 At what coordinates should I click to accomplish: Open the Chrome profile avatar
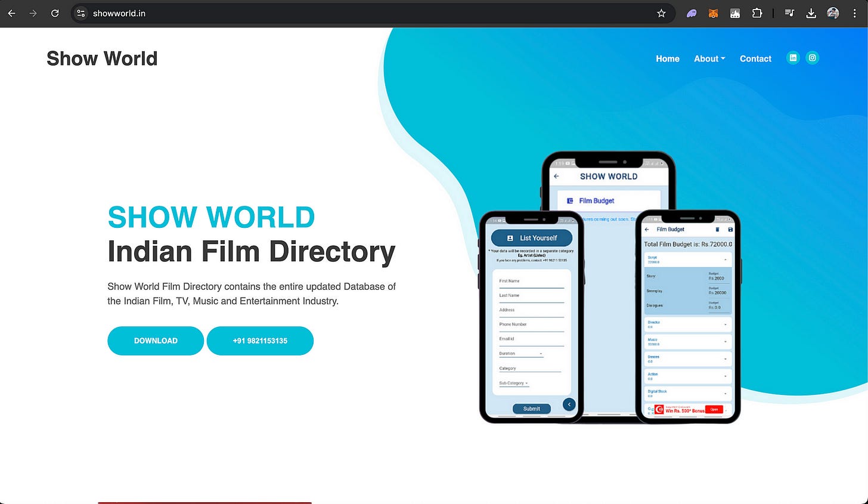click(x=833, y=13)
